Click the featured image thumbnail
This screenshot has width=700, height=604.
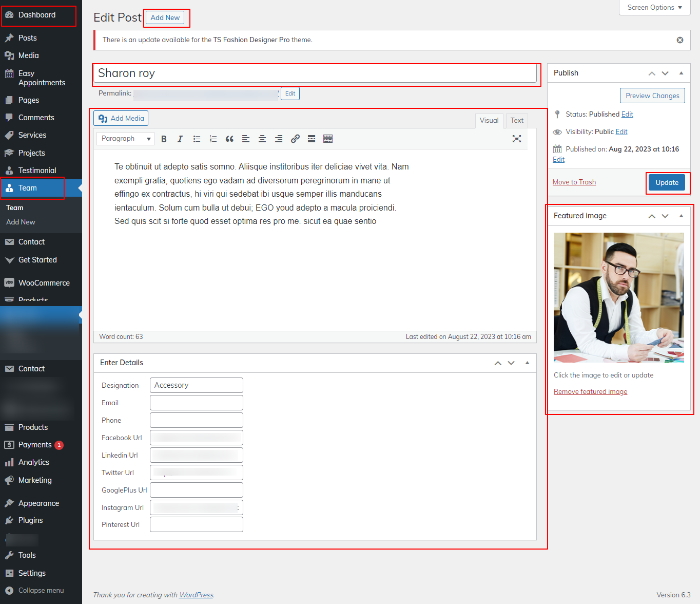coord(618,297)
